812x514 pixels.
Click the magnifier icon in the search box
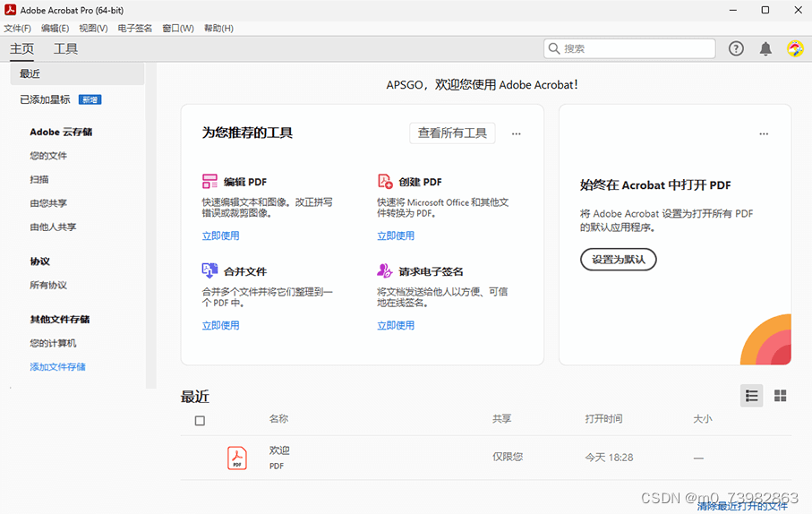tap(553, 48)
